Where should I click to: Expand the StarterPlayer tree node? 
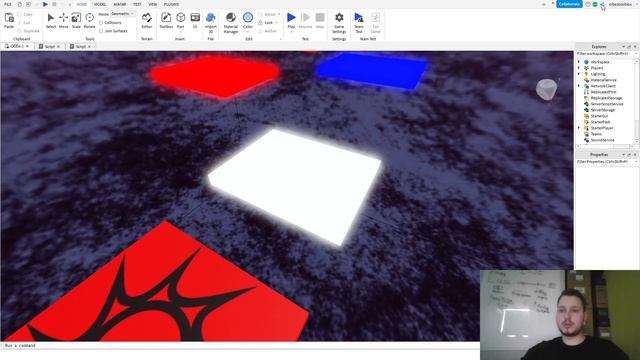click(x=579, y=128)
